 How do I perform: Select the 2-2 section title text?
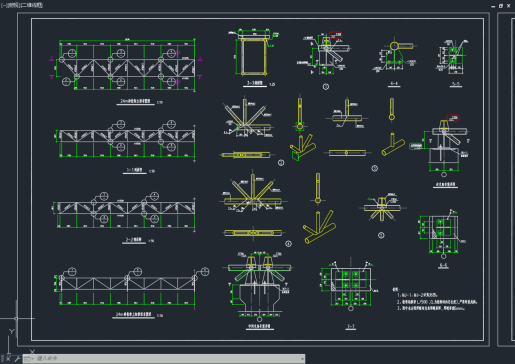pos(134,240)
